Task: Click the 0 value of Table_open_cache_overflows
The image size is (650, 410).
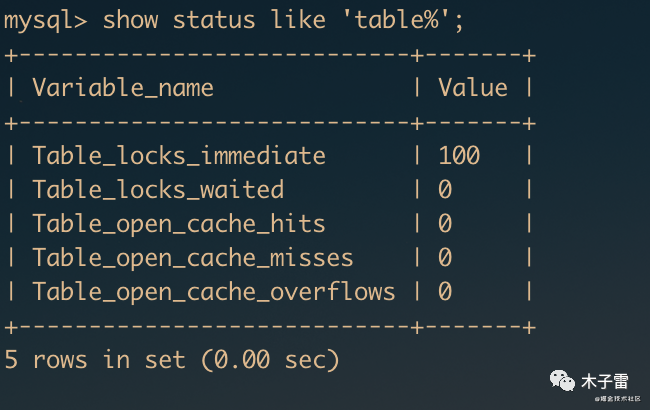Action: click(x=445, y=292)
